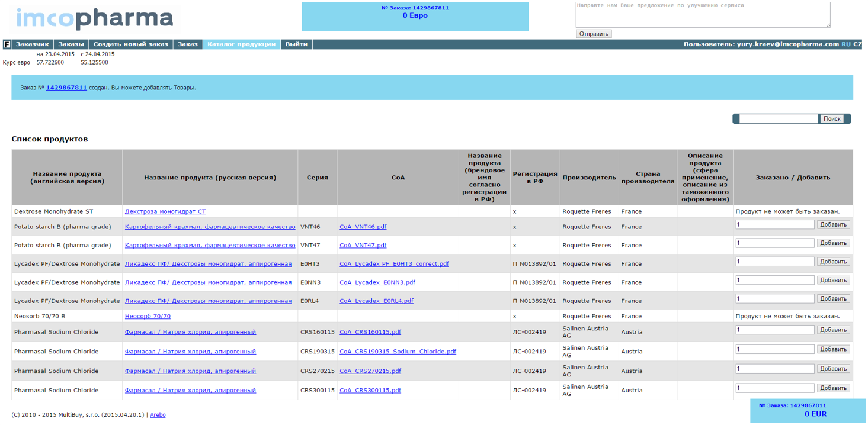Download CoA_VNT46.pdf

(363, 227)
